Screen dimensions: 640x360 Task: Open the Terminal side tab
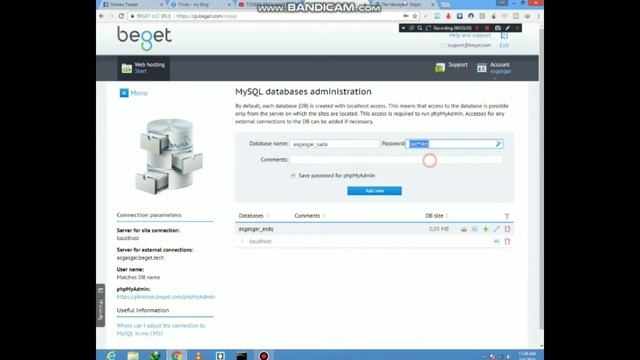click(x=100, y=305)
